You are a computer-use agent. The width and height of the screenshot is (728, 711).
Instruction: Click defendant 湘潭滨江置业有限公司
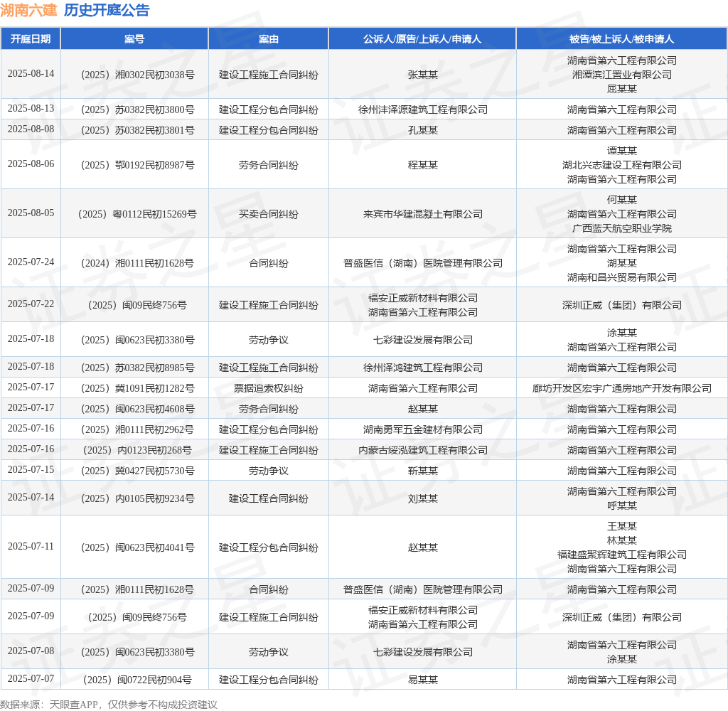pos(621,75)
